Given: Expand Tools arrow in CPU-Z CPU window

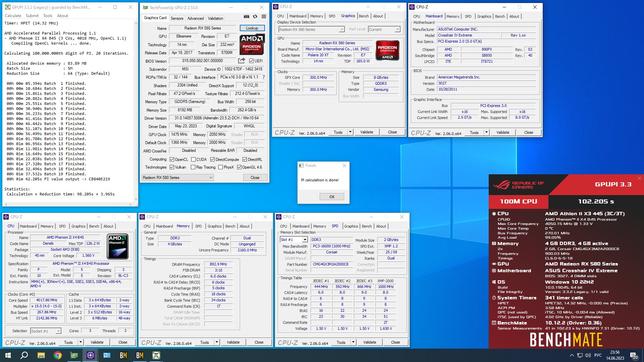Looking at the screenshot, I should coord(80,342).
